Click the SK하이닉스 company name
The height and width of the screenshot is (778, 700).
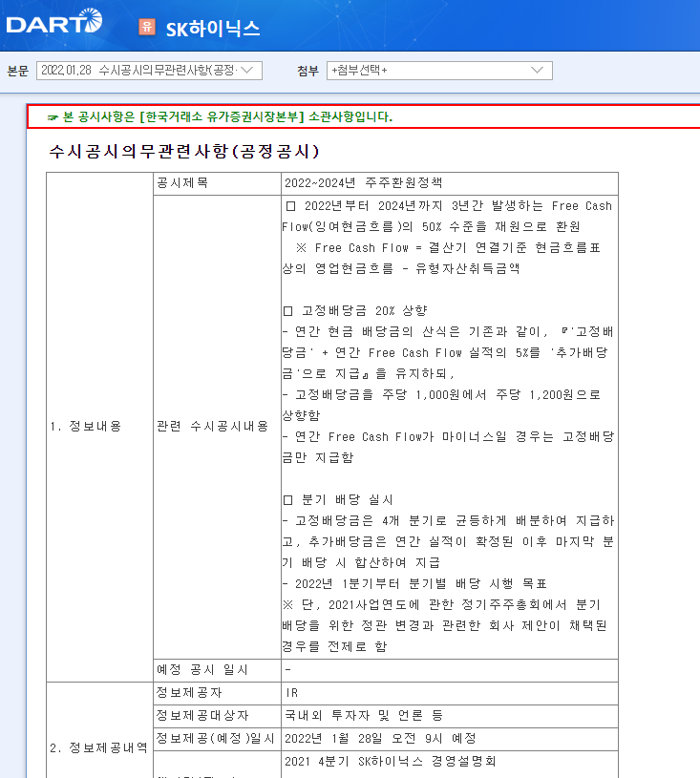point(212,29)
